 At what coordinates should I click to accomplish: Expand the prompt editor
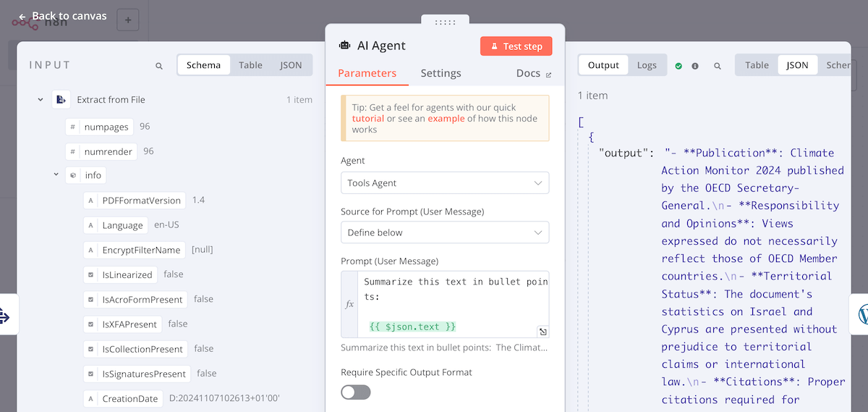(542, 332)
